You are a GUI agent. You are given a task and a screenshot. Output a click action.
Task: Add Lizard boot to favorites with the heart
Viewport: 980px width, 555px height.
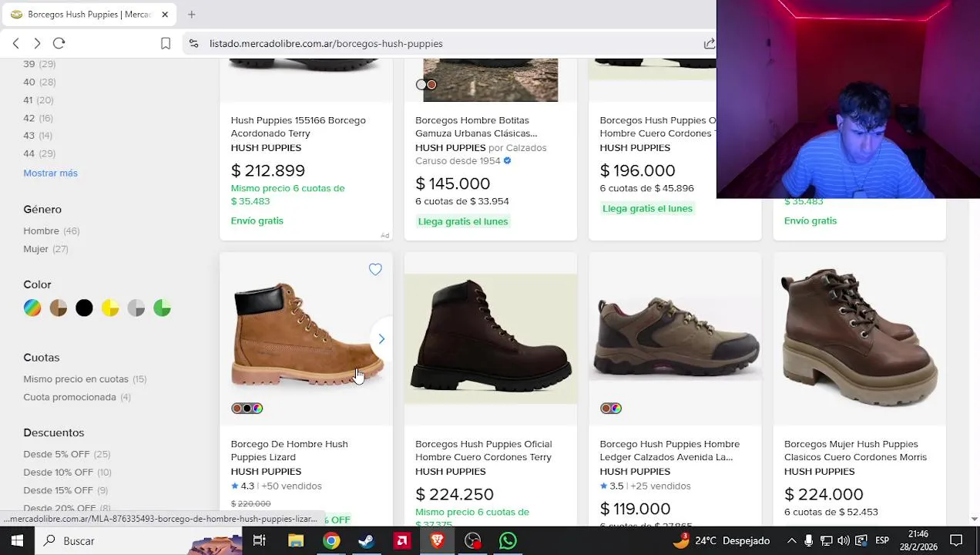pos(375,269)
